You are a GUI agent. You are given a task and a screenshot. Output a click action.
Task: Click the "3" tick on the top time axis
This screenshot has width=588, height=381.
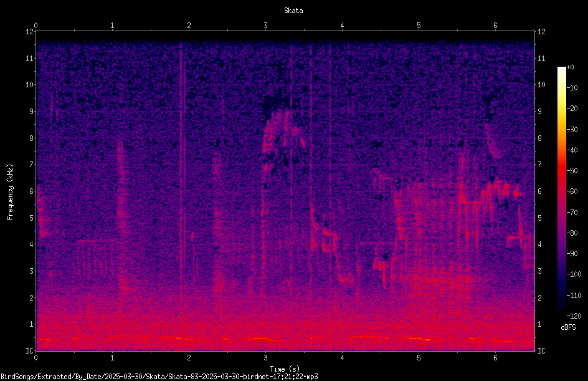click(265, 26)
